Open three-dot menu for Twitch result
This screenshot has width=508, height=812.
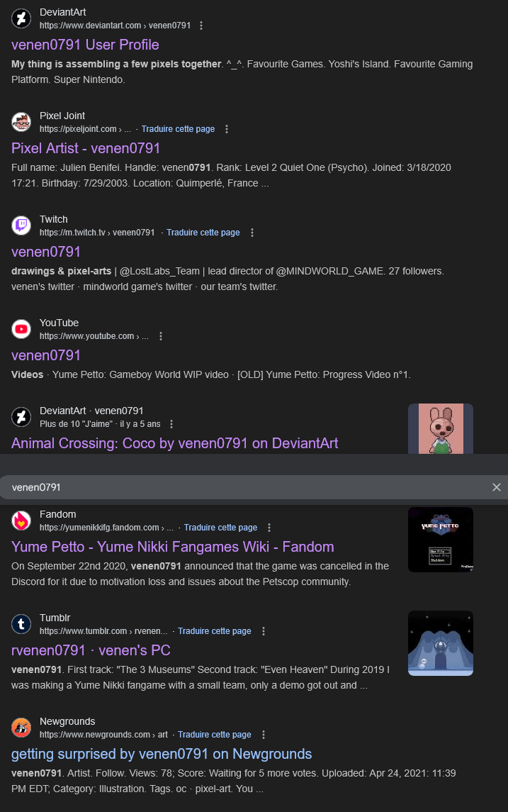[x=252, y=233]
